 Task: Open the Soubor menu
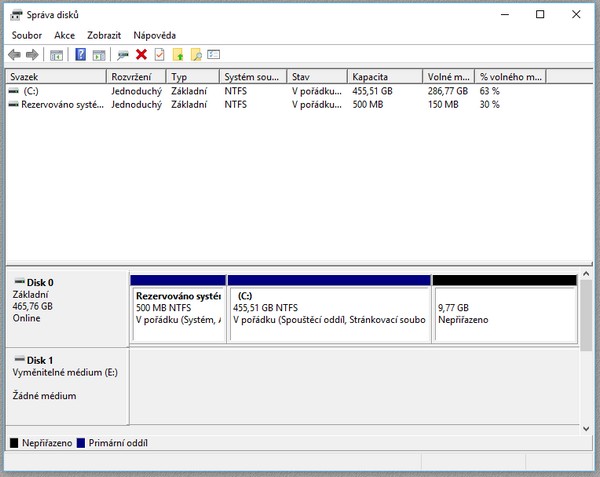(x=27, y=35)
